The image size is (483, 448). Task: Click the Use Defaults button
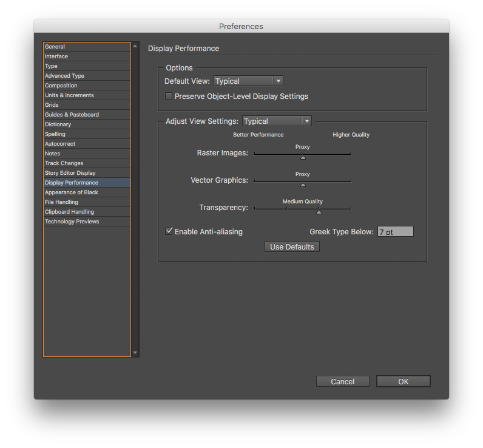[x=292, y=247]
